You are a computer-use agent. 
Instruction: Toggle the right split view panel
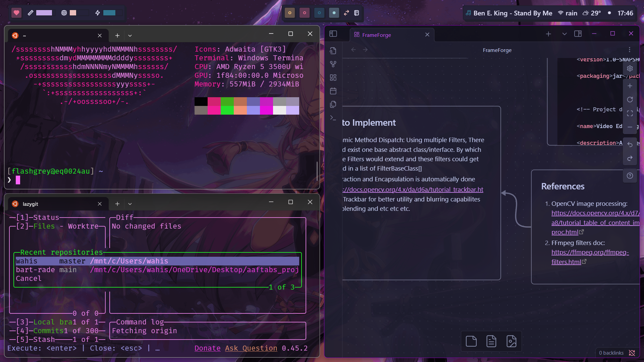pos(578,34)
